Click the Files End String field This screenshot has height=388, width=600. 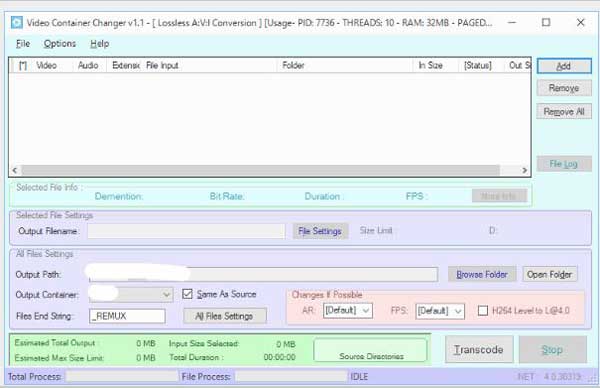pos(127,316)
